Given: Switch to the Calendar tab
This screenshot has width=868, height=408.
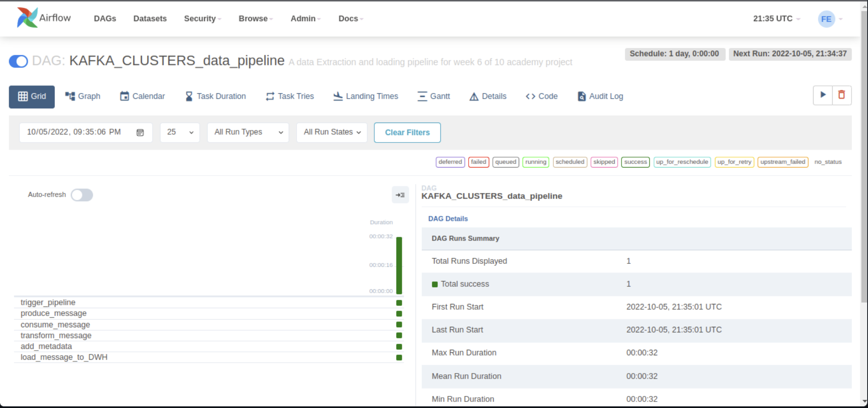Looking at the screenshot, I should click(x=142, y=96).
